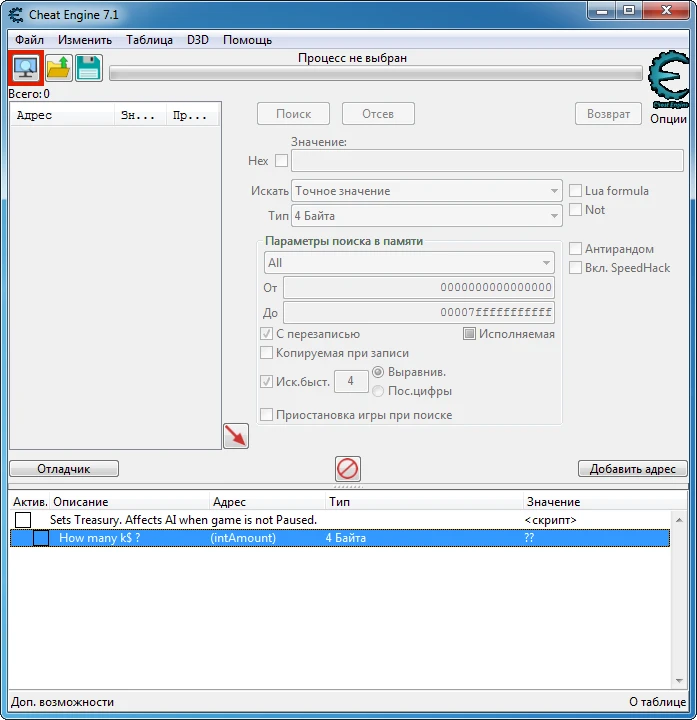Image resolution: width=697 pixels, height=720 pixels.
Task: Click the How many k$ ? description
Action: (x=100, y=538)
